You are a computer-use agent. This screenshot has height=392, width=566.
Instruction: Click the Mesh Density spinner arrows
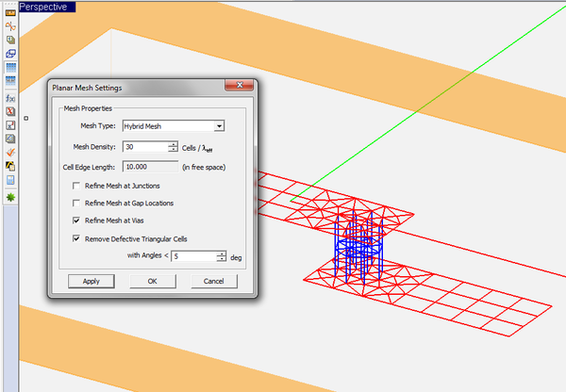pos(173,147)
